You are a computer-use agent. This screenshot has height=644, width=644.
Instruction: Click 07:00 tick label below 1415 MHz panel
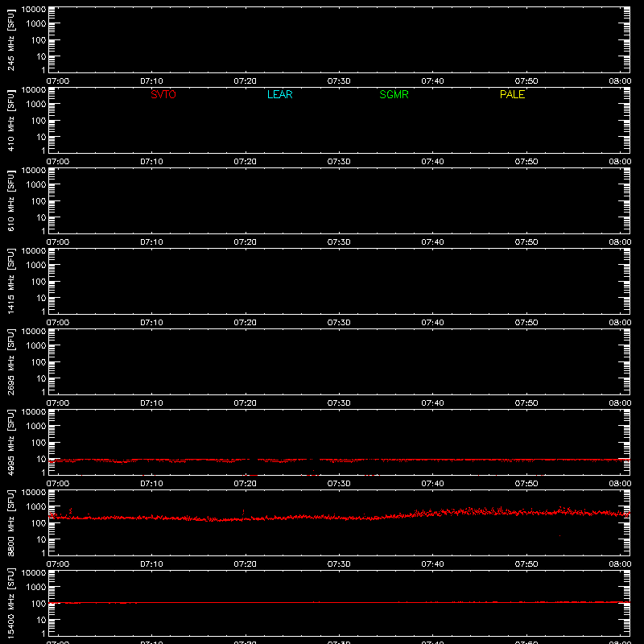click(58, 323)
